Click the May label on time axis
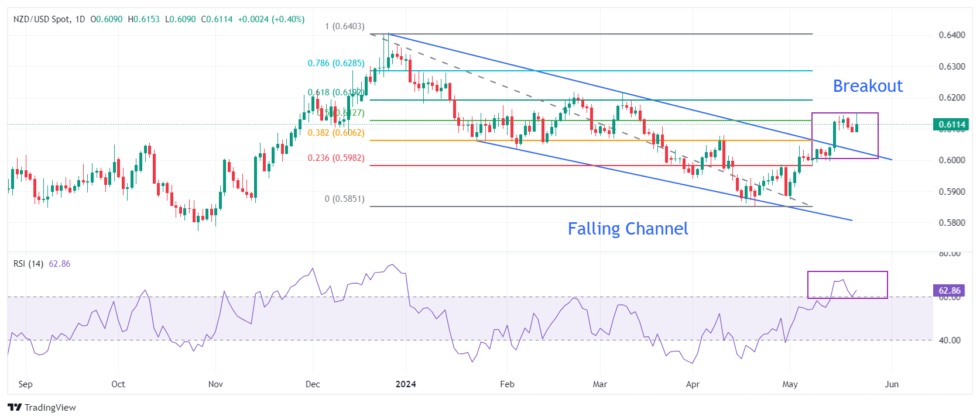This screenshot has height=420, width=980. [x=790, y=384]
